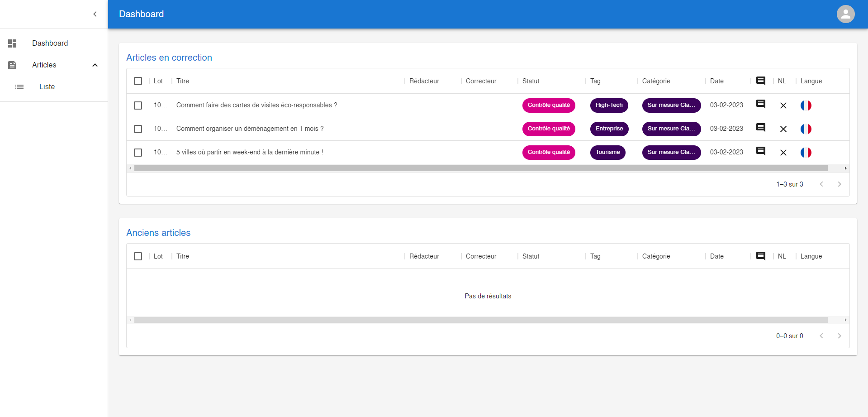This screenshot has width=868, height=417.
Task: Open comments for the 5 villes article
Action: click(x=761, y=151)
